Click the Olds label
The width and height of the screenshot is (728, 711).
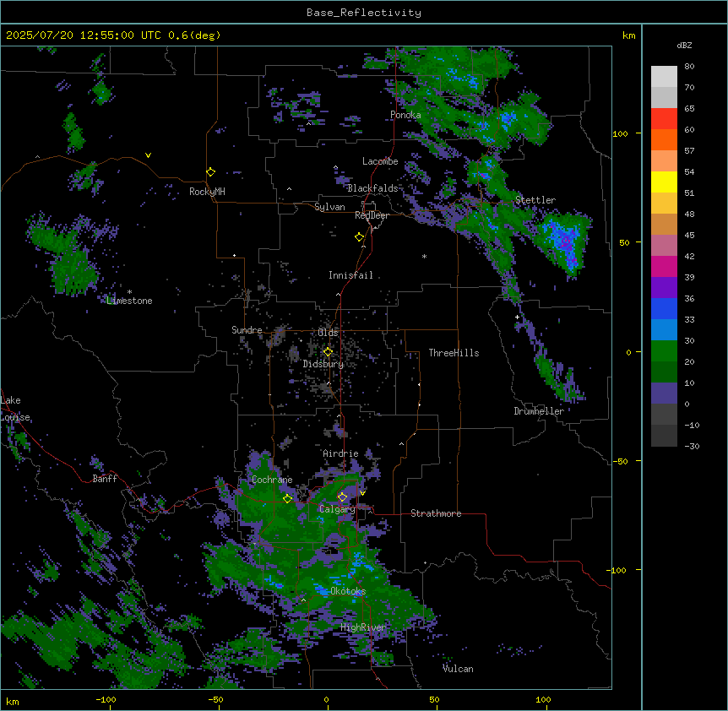[x=328, y=333]
